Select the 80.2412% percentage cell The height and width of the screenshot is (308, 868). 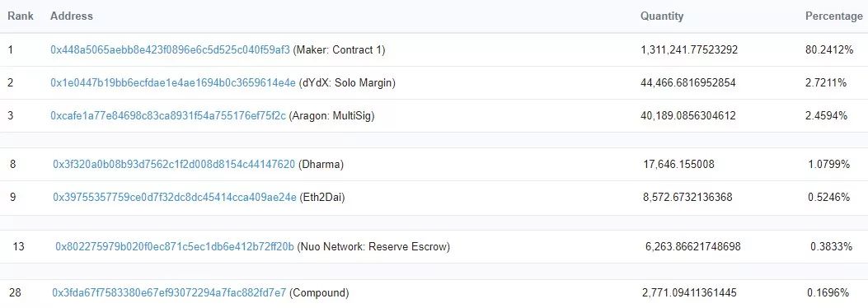click(829, 49)
